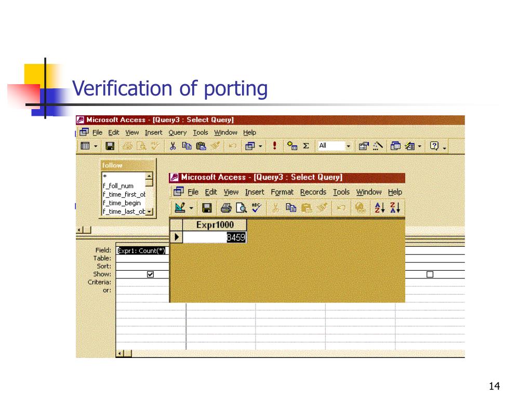The height and width of the screenshot is (399, 532).
Task: Click Spelling ABC check icon
Action: [x=257, y=208]
